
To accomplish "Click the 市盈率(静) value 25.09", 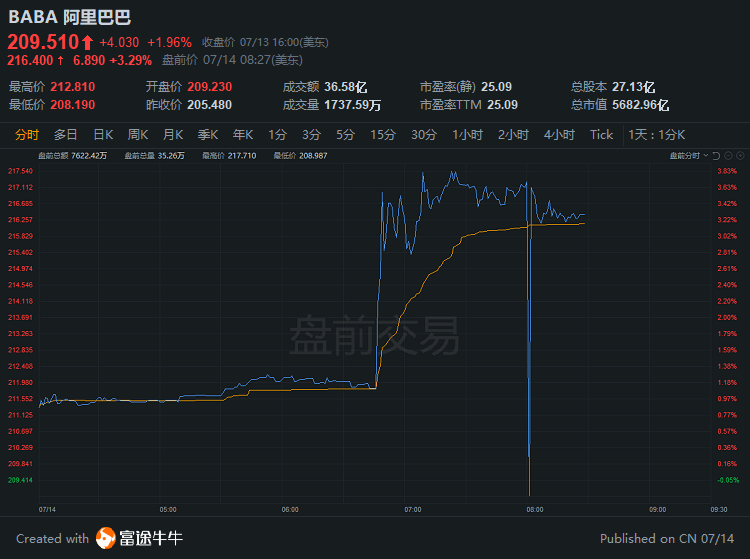I will coord(496,87).
